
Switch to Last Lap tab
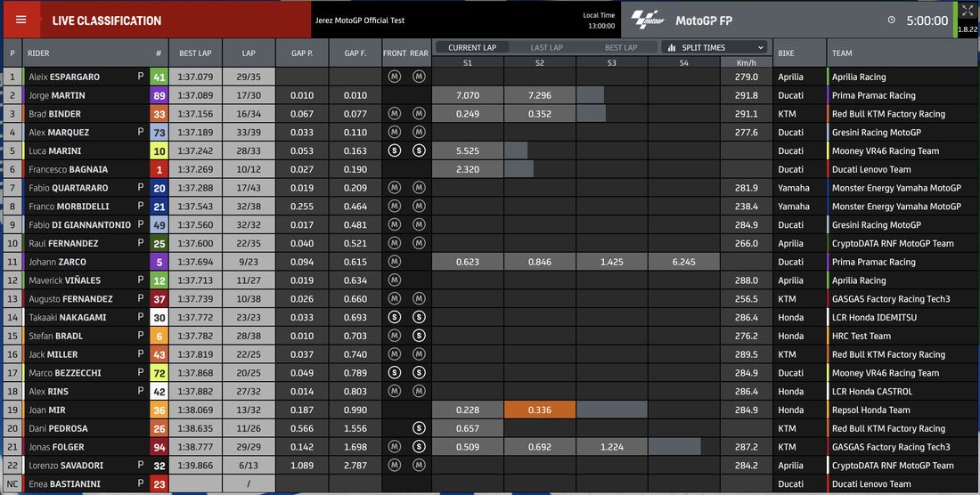[x=546, y=47]
